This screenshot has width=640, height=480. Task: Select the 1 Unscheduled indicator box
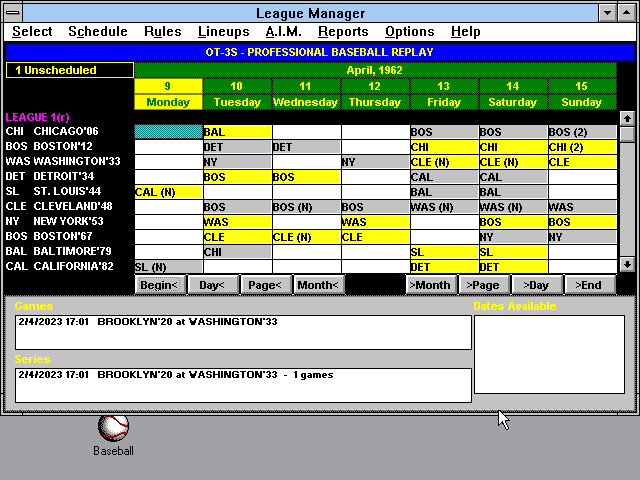[x=69, y=70]
